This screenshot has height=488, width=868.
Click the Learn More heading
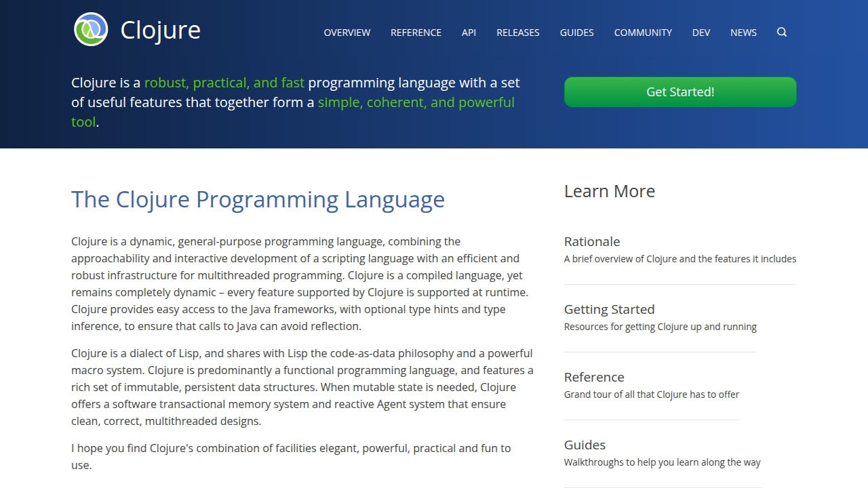pyautogui.click(x=610, y=191)
